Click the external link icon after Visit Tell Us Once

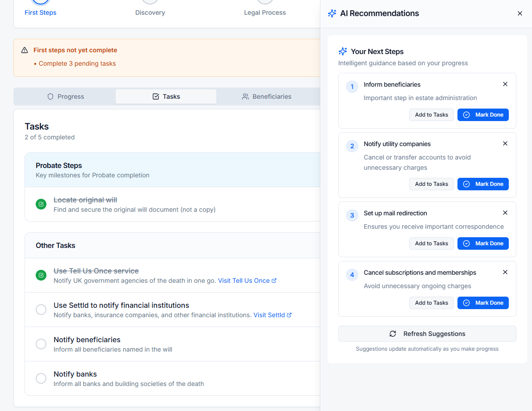click(275, 280)
